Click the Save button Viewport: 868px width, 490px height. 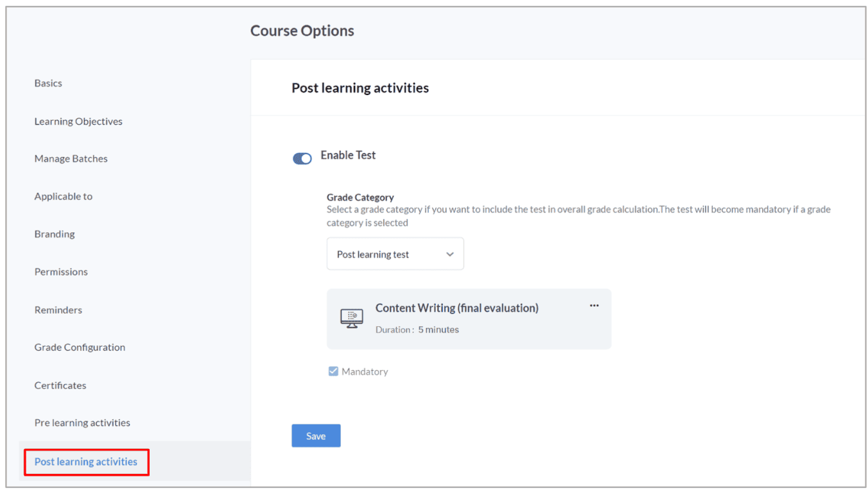(x=316, y=436)
